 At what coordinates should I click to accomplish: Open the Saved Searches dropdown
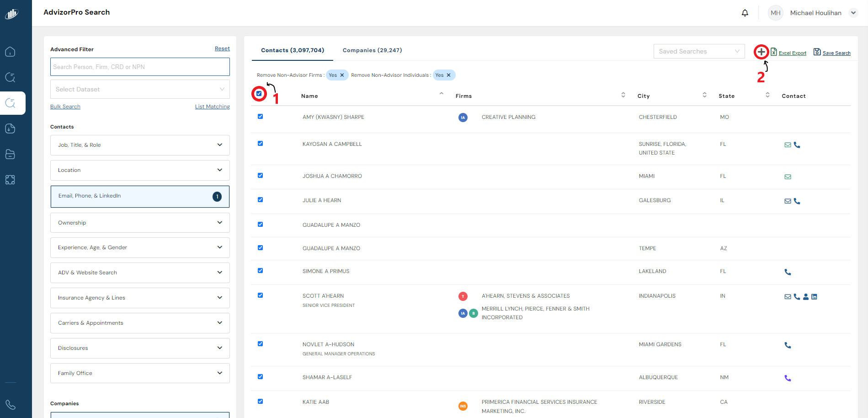(698, 51)
